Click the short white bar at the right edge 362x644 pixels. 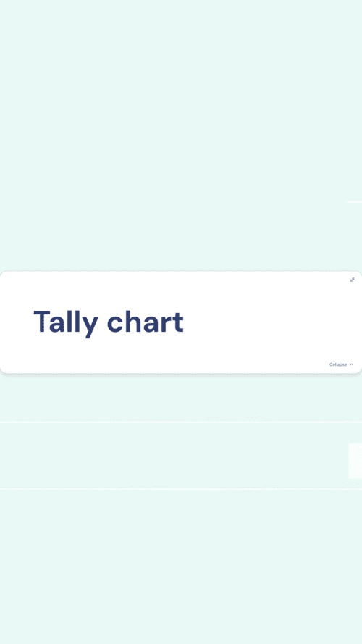coord(354,201)
